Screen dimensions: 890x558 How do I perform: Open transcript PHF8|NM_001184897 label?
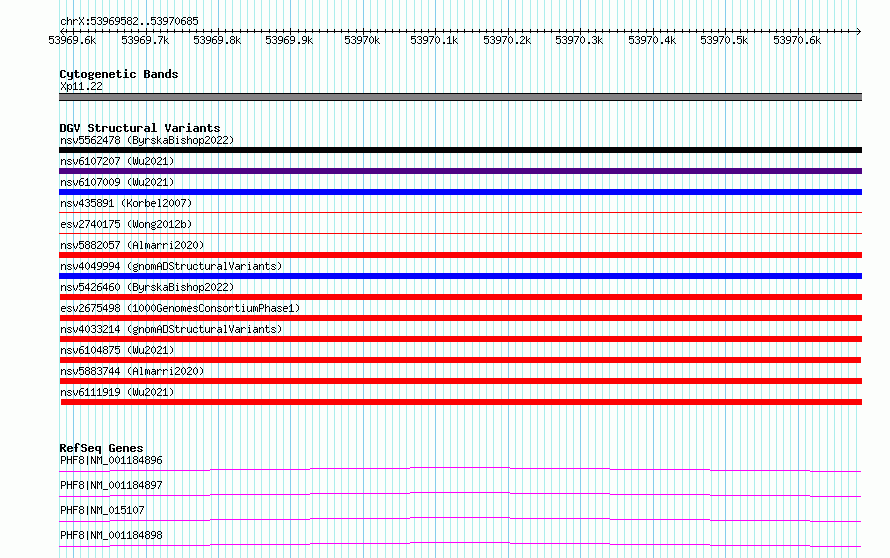pyautogui.click(x=111, y=485)
